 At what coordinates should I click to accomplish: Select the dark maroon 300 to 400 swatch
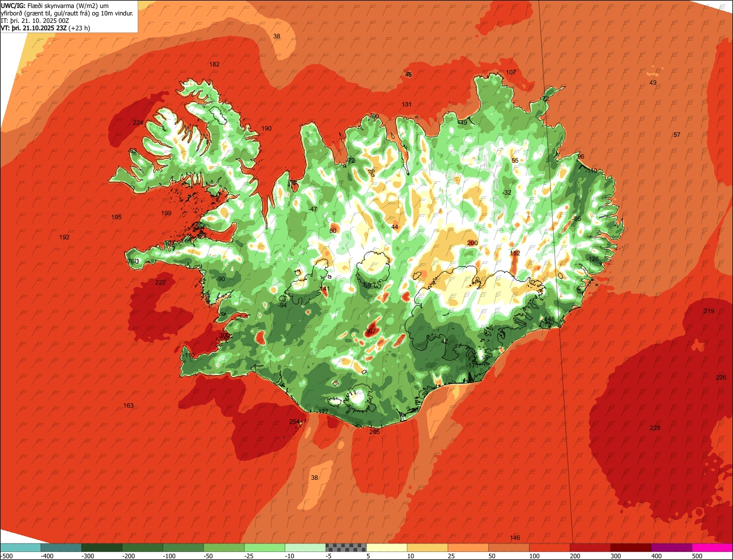[x=630, y=547]
